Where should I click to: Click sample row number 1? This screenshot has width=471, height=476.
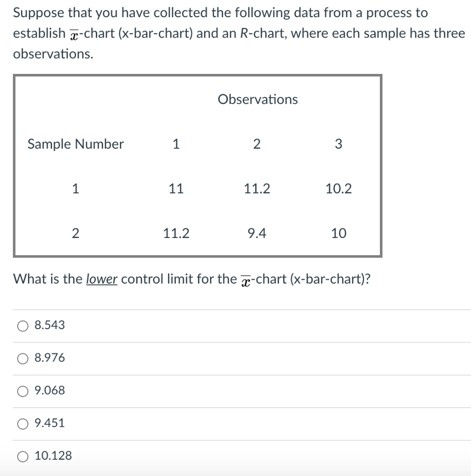[x=76, y=188]
